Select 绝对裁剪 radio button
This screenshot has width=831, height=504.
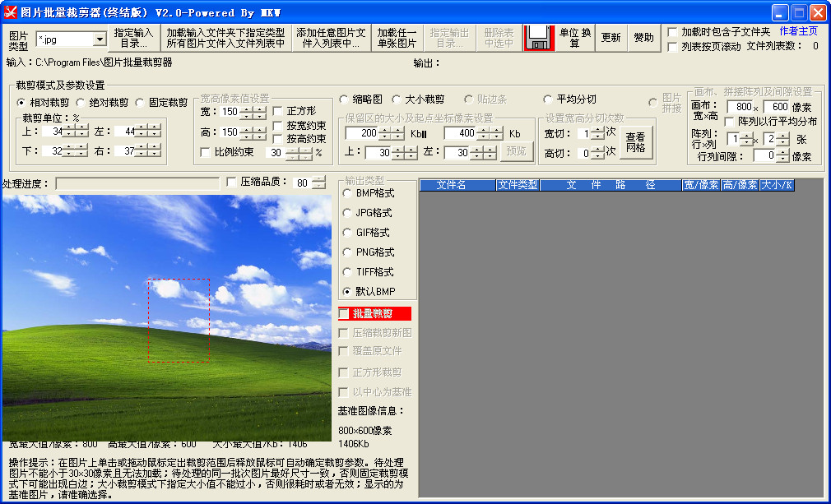(81, 102)
